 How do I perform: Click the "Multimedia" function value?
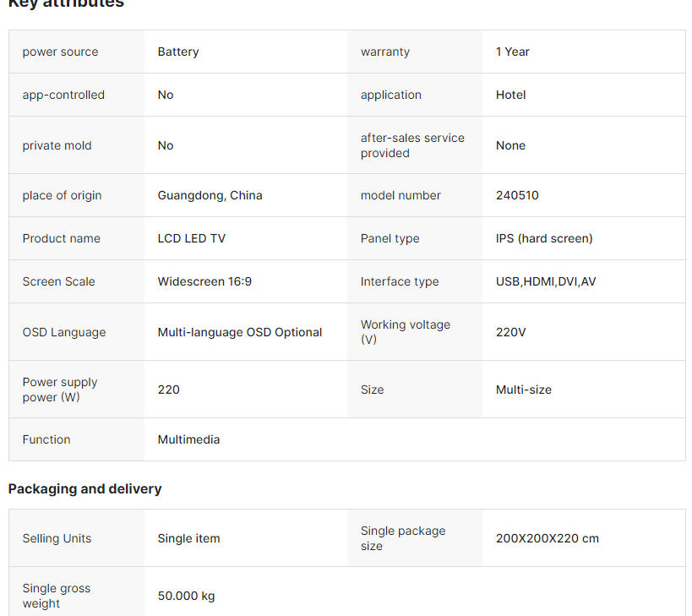click(188, 439)
